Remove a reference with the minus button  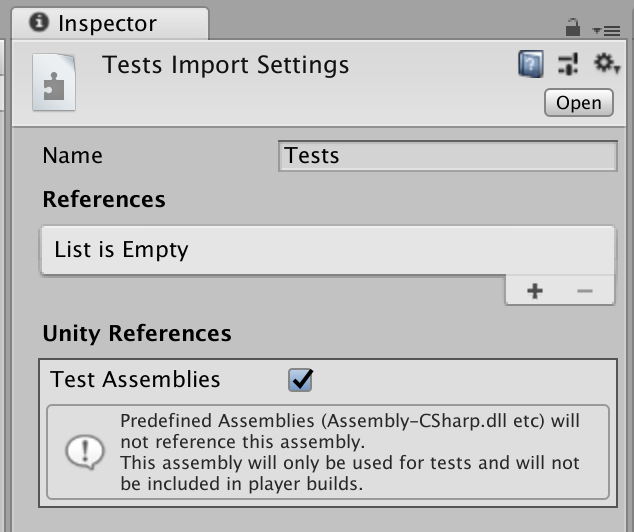pyautogui.click(x=585, y=291)
